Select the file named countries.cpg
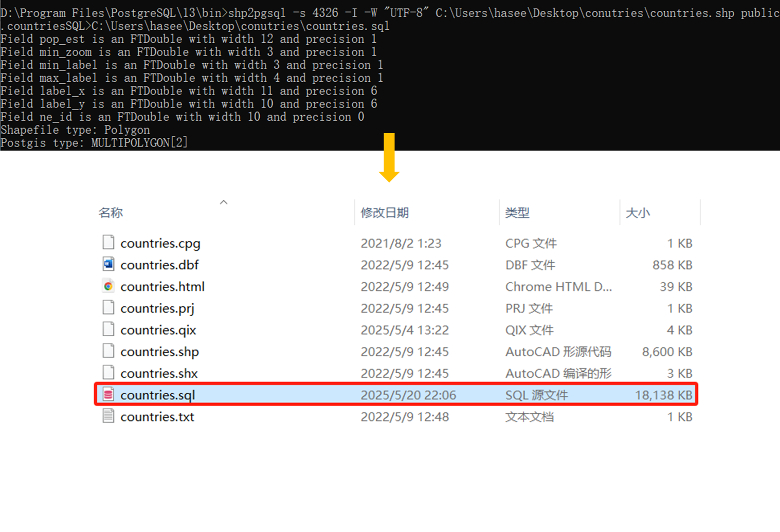Screen dimensions: 780x532 (160, 243)
